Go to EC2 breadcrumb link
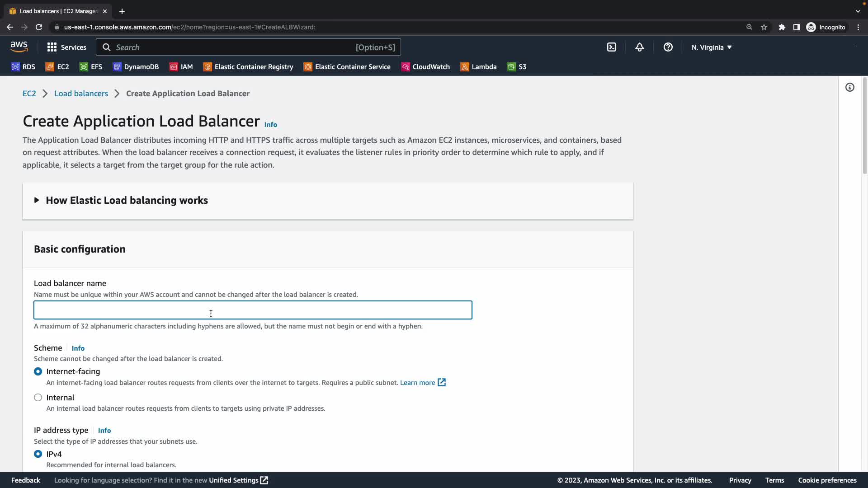Screen dimensions: 868x488 (x=29, y=94)
